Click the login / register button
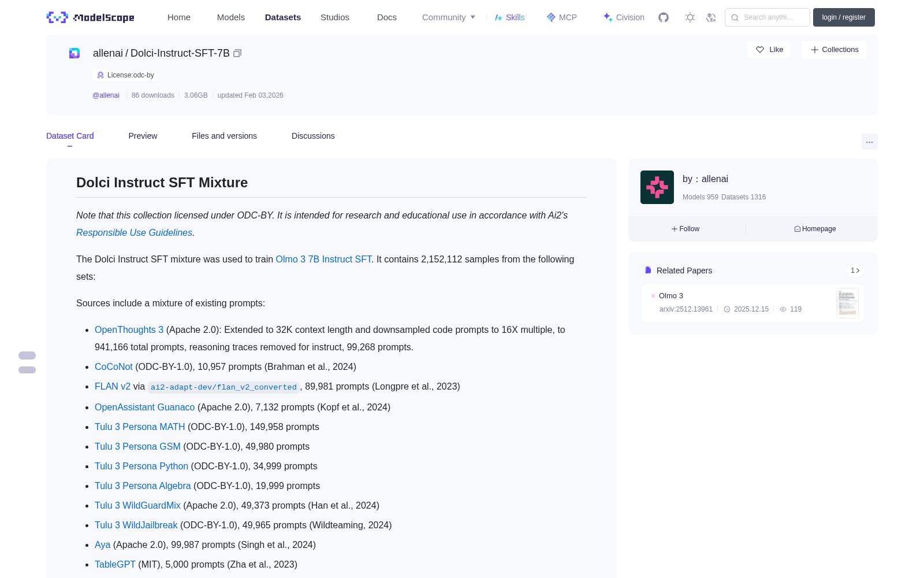Image resolution: width=924 pixels, height=578 pixels. [x=844, y=17]
